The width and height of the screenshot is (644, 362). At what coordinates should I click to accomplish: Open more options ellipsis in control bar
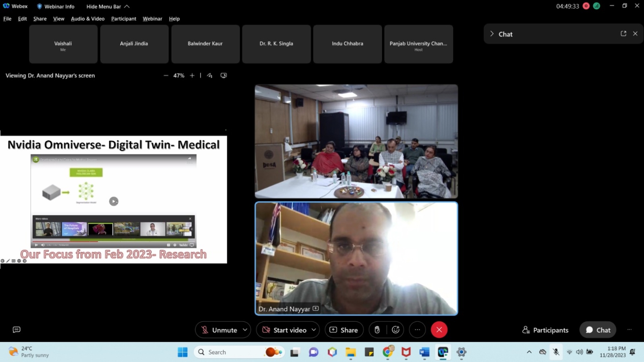417,330
